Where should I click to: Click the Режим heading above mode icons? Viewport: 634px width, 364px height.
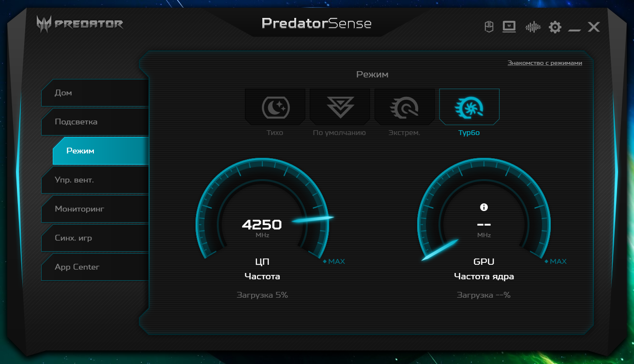[x=373, y=75]
